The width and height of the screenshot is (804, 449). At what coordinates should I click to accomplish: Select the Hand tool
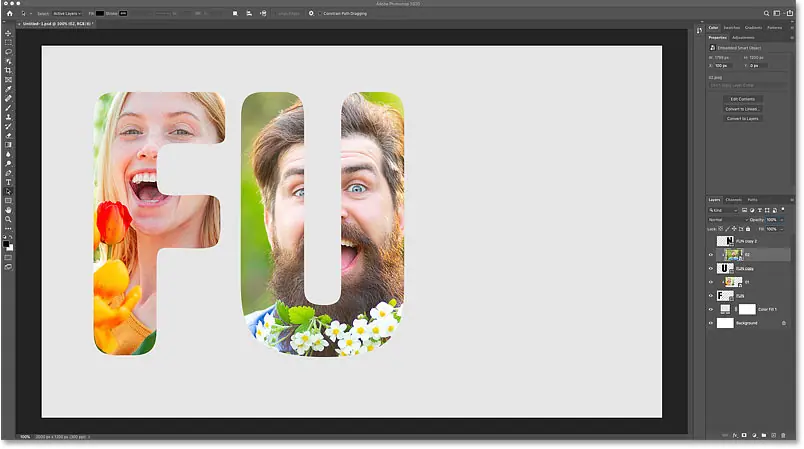8,211
